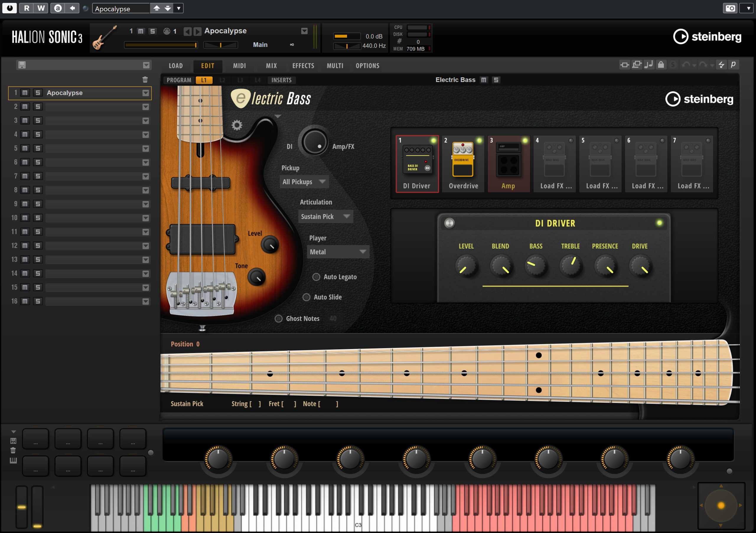Solo slot 1 Apocalypse

38,93
